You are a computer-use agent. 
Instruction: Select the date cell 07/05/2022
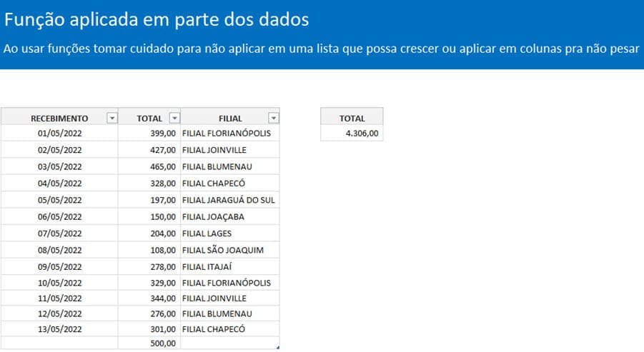tap(59, 233)
